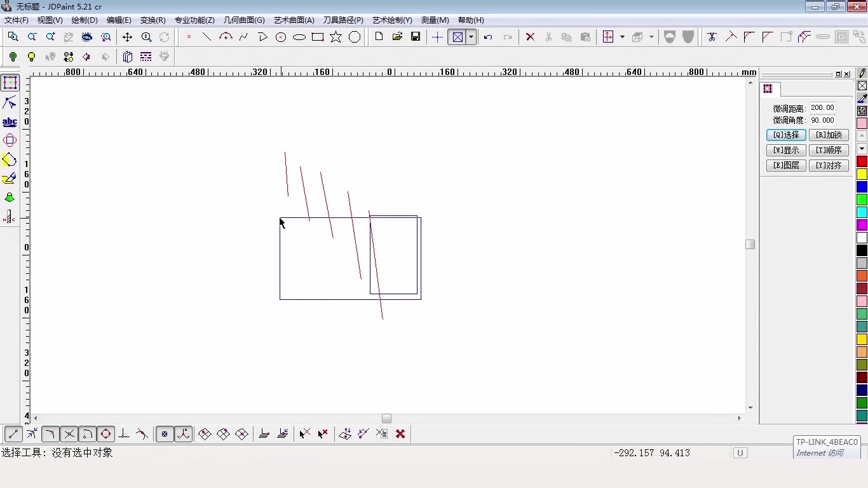The width and height of the screenshot is (868, 488).
Task: Select the ellipse drawing tool
Action: tap(299, 37)
